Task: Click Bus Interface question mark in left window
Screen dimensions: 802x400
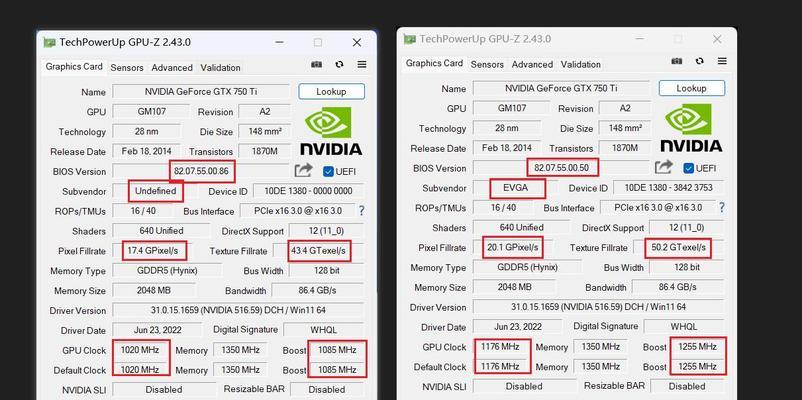Action: point(362,210)
